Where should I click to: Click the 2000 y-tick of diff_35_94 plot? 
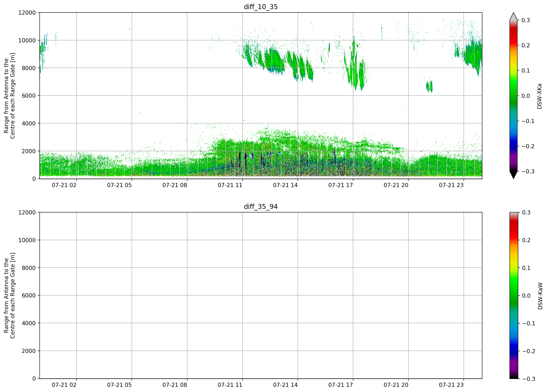29,351
